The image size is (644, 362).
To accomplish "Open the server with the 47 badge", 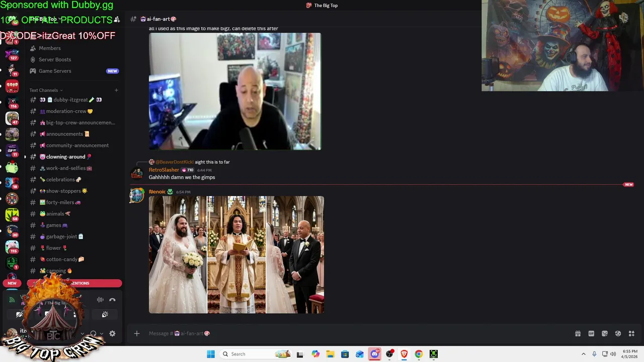I will point(12,118).
